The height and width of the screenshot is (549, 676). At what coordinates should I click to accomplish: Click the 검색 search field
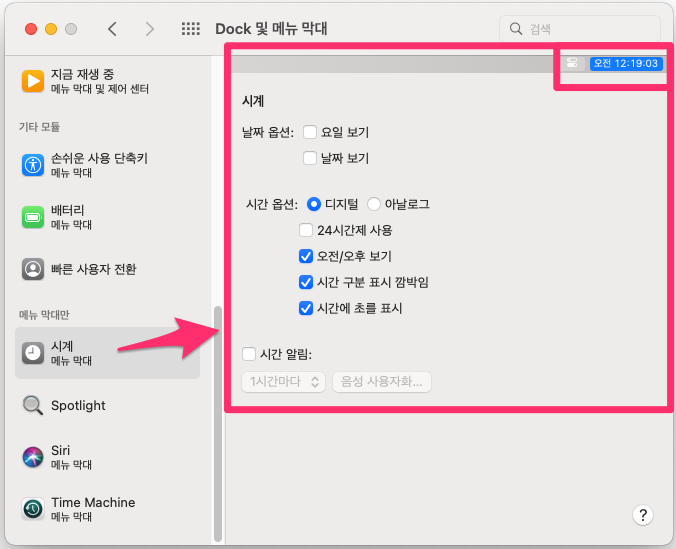pos(579,29)
